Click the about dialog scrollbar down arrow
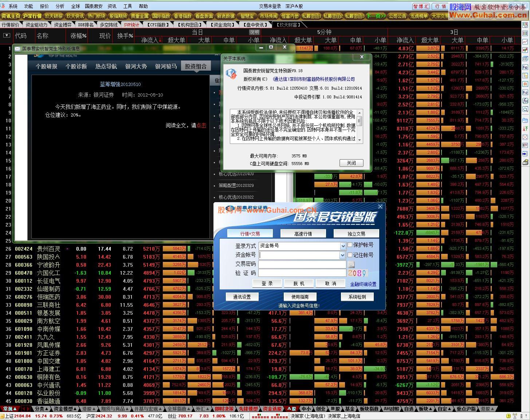Viewport: 530px width, 420px height. (360, 140)
